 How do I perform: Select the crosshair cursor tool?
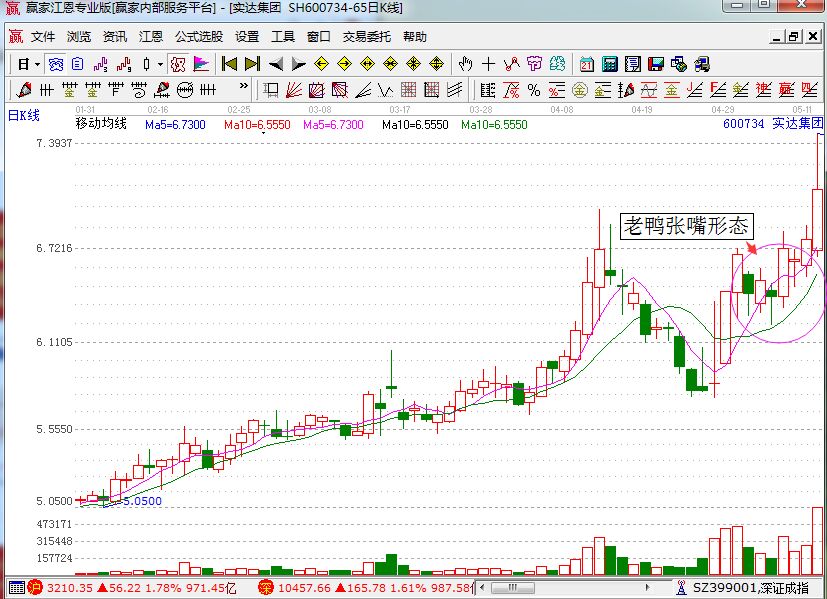[x=488, y=64]
